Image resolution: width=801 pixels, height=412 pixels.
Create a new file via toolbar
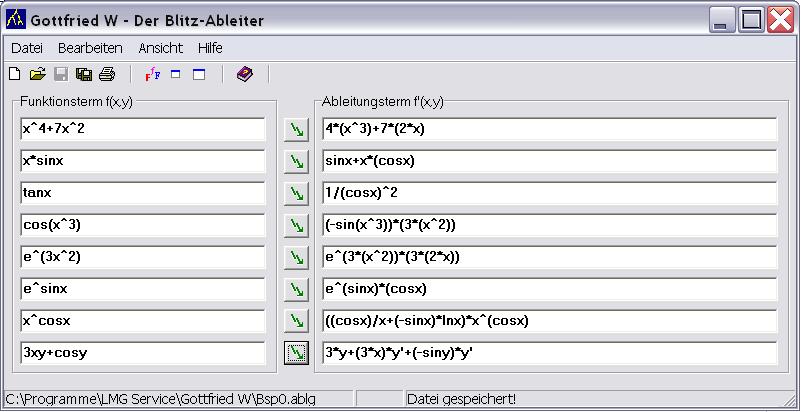click(14, 74)
